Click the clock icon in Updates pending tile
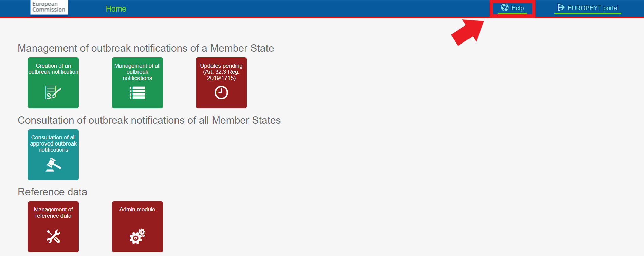 (221, 92)
